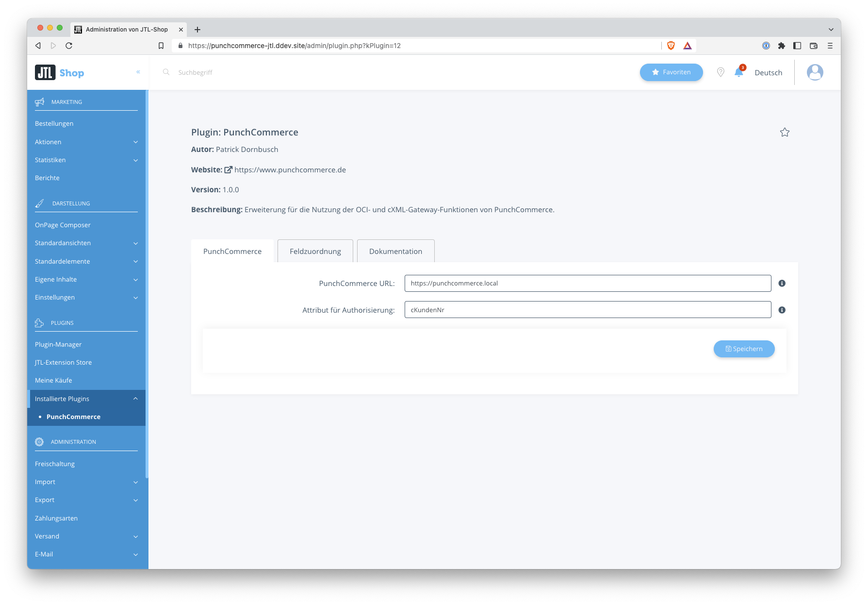868x605 pixels.
Task: Expand the Export menu
Action: pos(86,500)
